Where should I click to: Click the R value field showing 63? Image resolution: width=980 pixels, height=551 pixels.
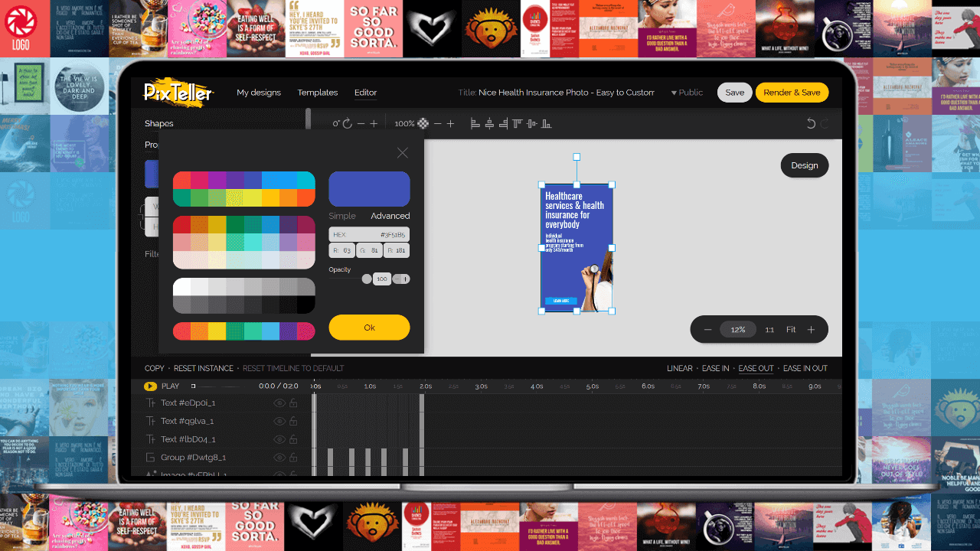[x=341, y=250]
